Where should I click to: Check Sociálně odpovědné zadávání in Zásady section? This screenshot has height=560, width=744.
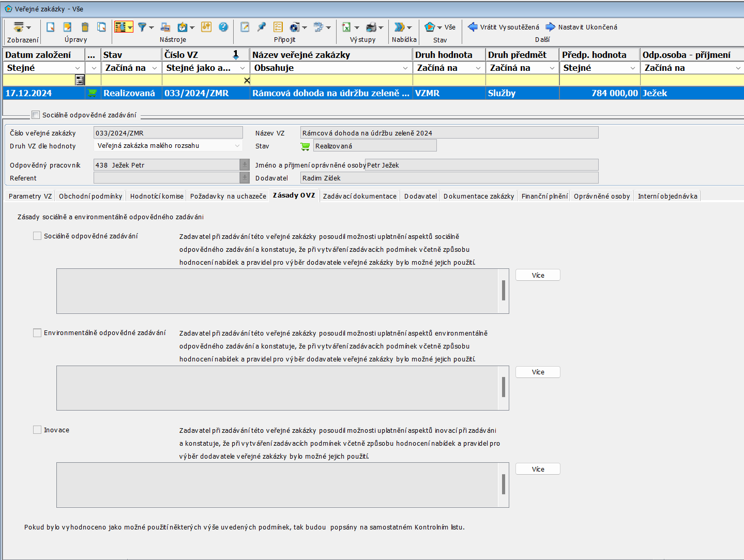37,236
